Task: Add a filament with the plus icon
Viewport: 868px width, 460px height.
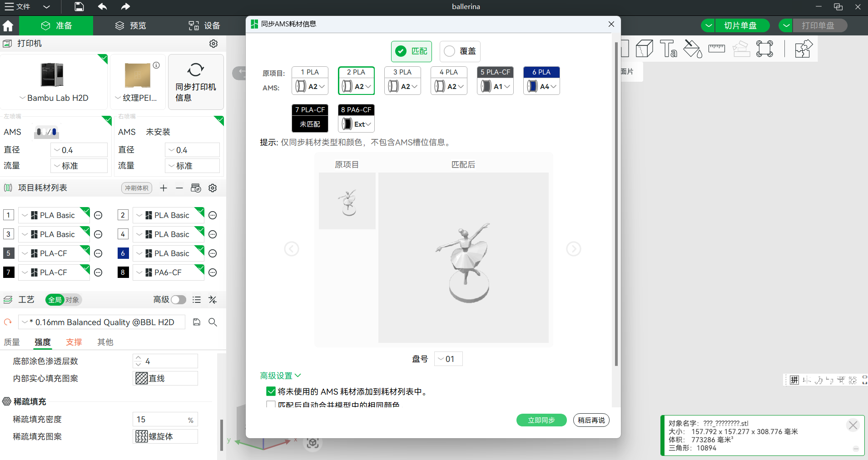Action: click(x=164, y=188)
